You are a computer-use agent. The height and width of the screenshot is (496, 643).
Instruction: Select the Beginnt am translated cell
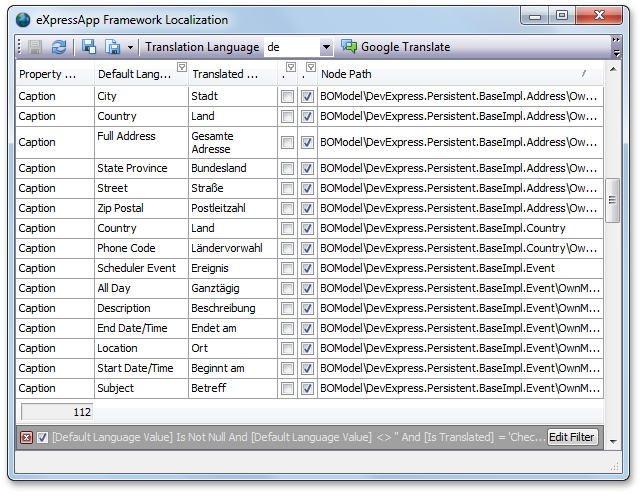[x=233, y=369]
